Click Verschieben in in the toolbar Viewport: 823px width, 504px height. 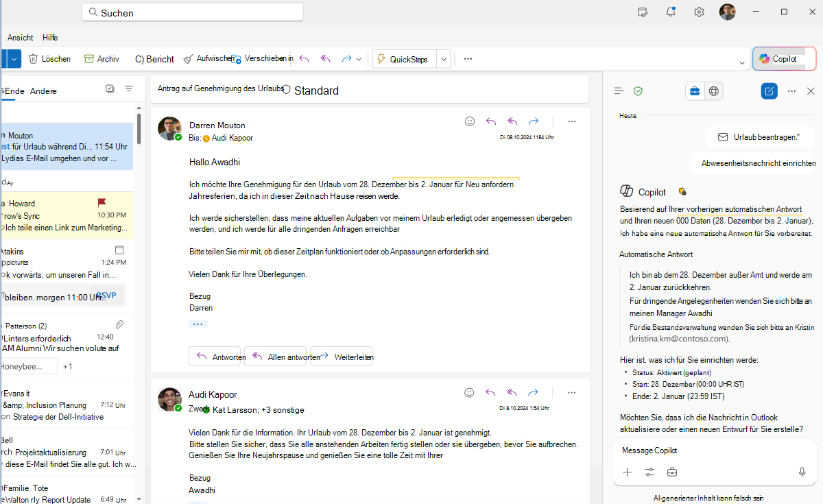[263, 59]
